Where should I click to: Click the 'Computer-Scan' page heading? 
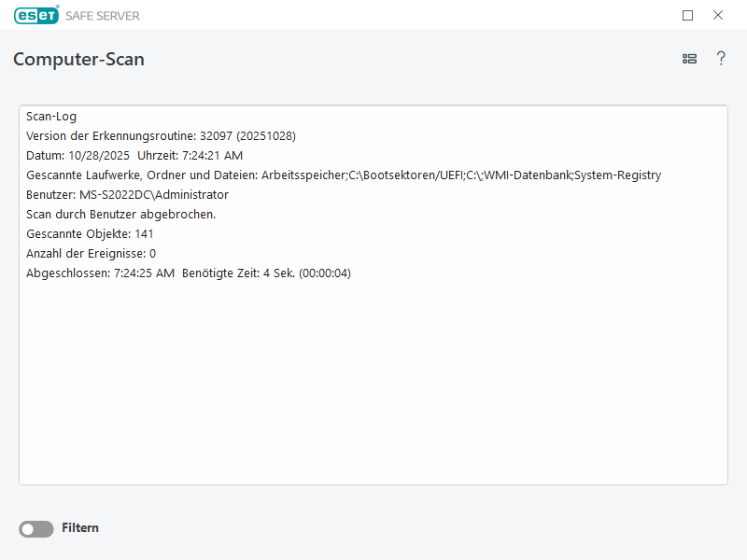[78, 59]
